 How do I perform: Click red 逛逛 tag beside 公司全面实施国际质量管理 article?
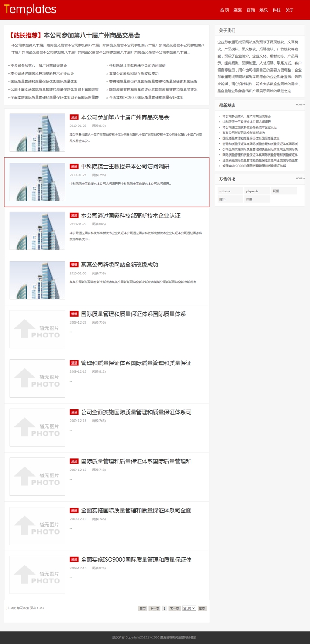click(x=74, y=412)
